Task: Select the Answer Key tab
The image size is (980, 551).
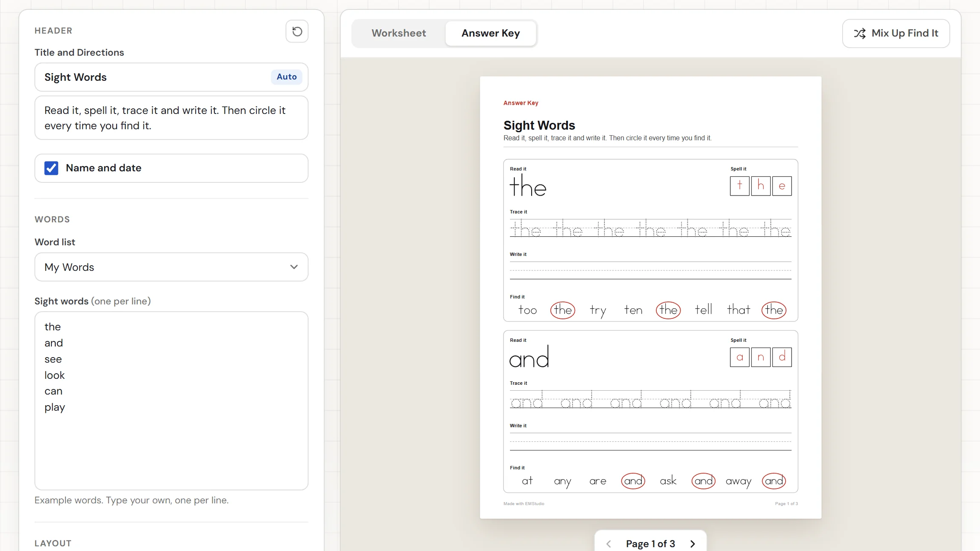Action: [490, 33]
